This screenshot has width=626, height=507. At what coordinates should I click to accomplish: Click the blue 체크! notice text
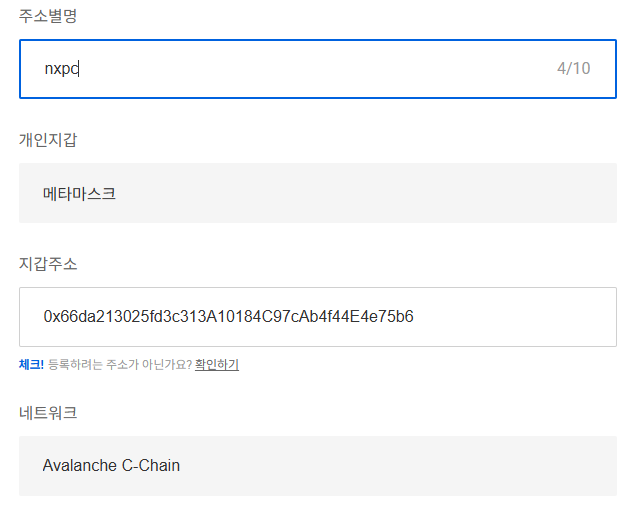31,364
